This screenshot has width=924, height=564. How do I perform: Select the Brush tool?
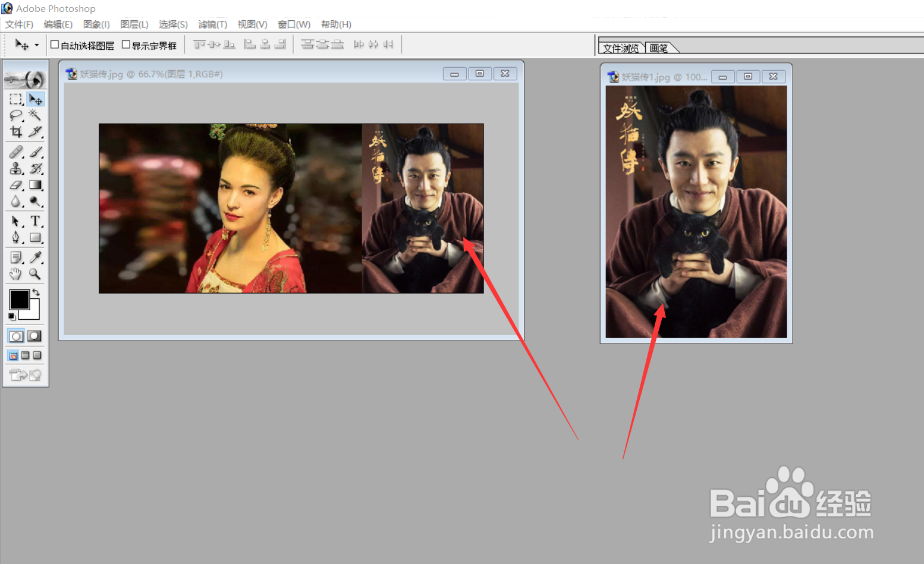pyautogui.click(x=36, y=152)
